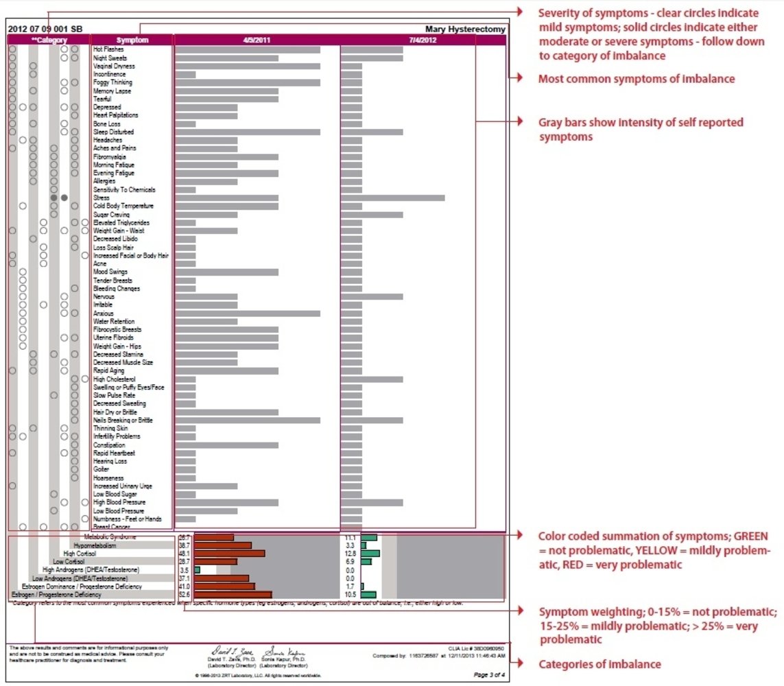This screenshot has width=784, height=686.
Task: Click the red arrow beside Severity of symptoms
Action: pos(520,12)
